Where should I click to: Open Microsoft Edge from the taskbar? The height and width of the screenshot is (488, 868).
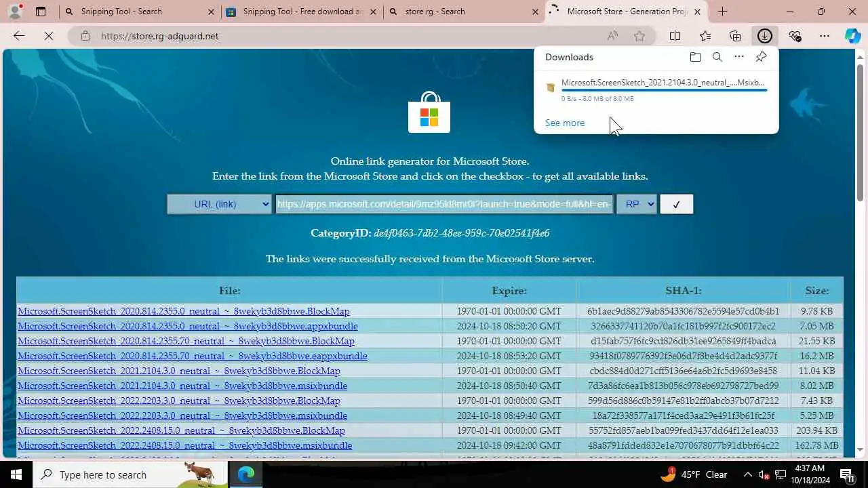click(245, 474)
